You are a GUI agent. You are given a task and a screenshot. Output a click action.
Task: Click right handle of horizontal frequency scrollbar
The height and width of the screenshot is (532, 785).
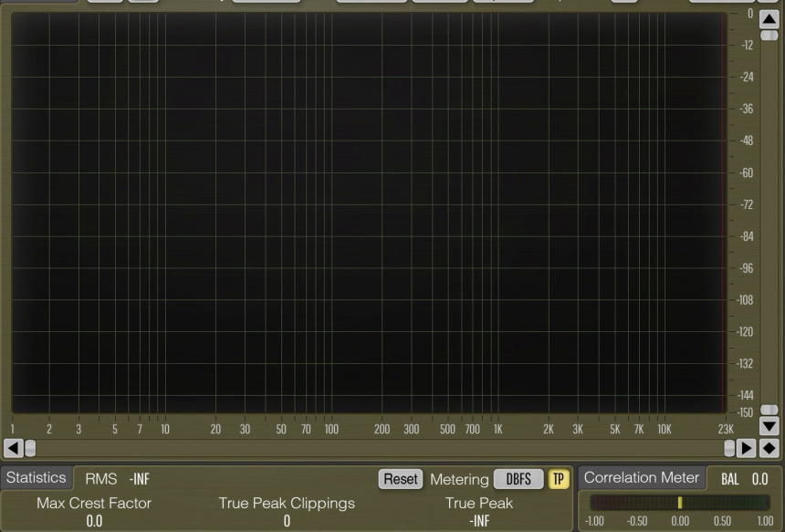(x=729, y=448)
